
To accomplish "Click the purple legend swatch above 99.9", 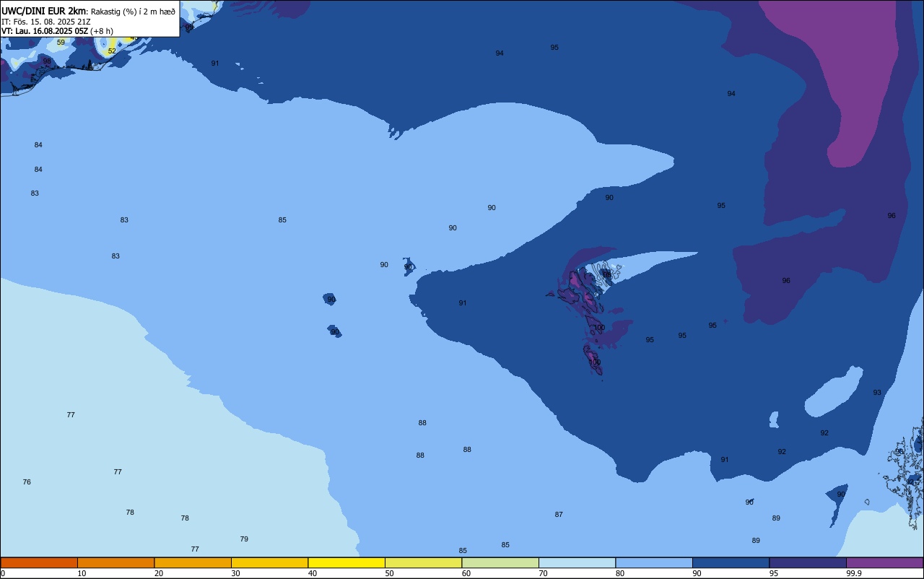I will point(884,562).
